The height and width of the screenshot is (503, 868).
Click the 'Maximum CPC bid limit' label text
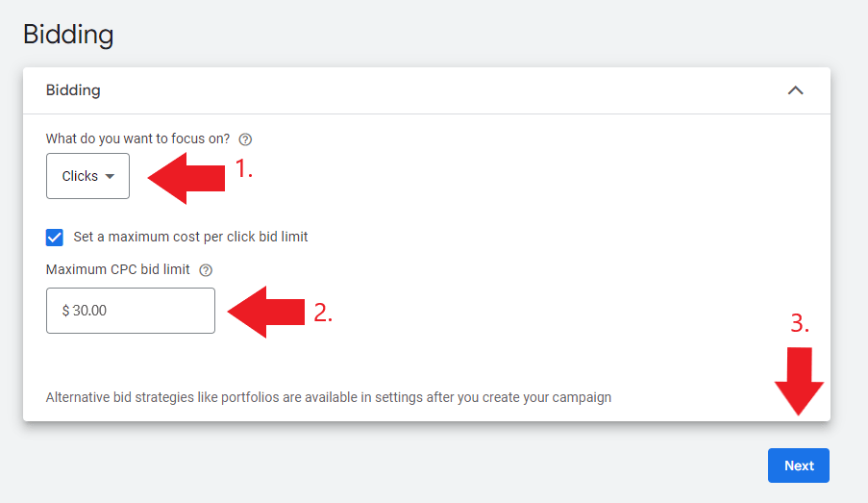pyautogui.click(x=118, y=270)
